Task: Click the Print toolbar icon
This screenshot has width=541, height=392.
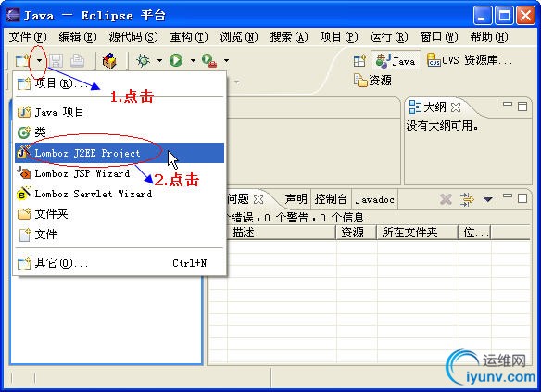Action: (x=77, y=61)
